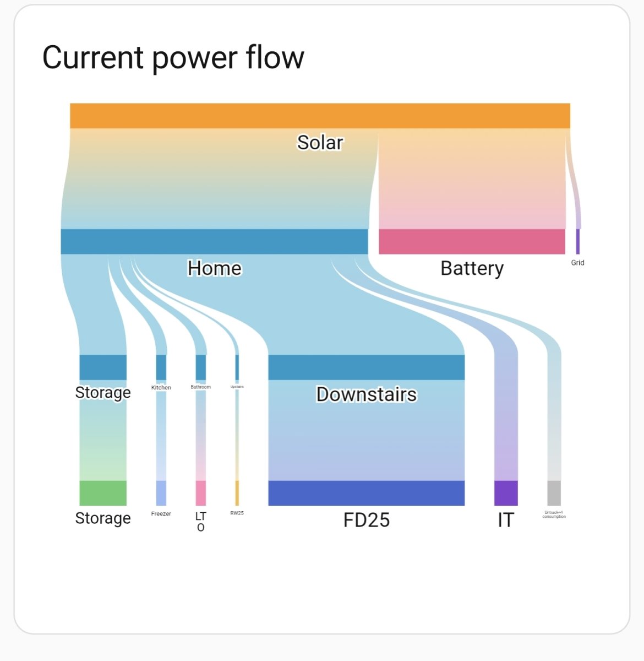Select the light blue Freezer bar

click(161, 493)
